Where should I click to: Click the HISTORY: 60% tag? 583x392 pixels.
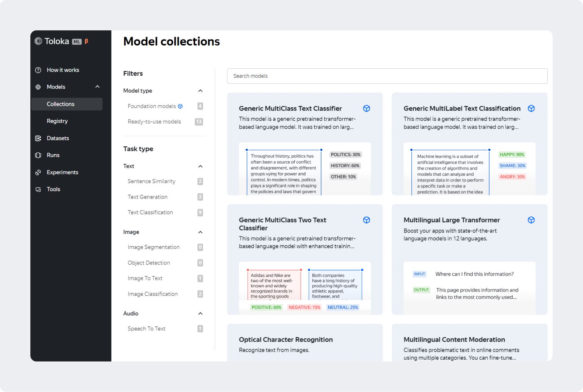tap(345, 166)
